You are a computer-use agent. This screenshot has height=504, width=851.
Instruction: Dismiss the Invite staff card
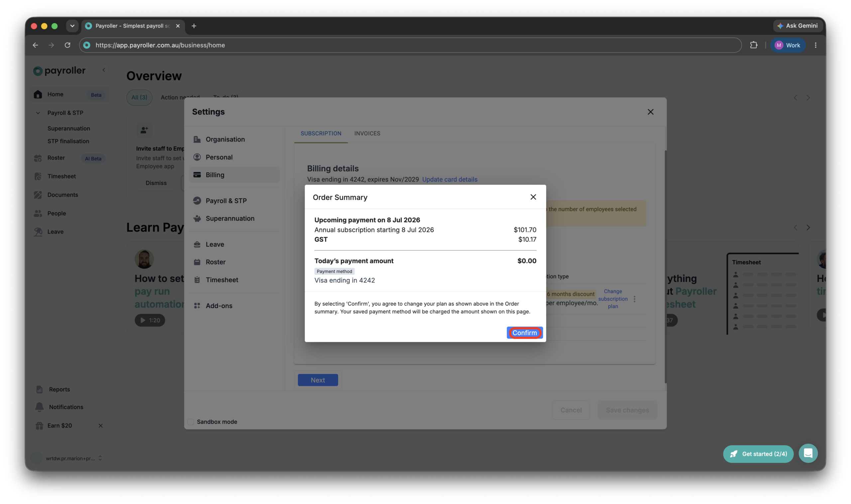(156, 183)
